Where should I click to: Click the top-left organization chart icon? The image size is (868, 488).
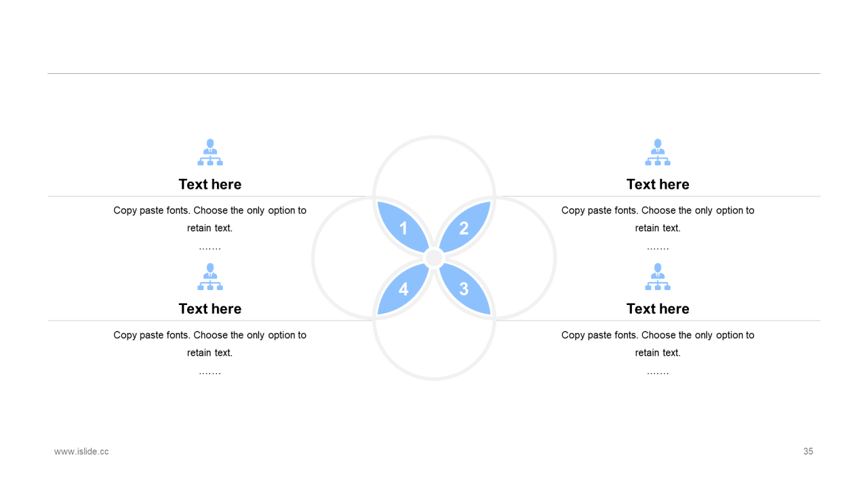coord(210,152)
